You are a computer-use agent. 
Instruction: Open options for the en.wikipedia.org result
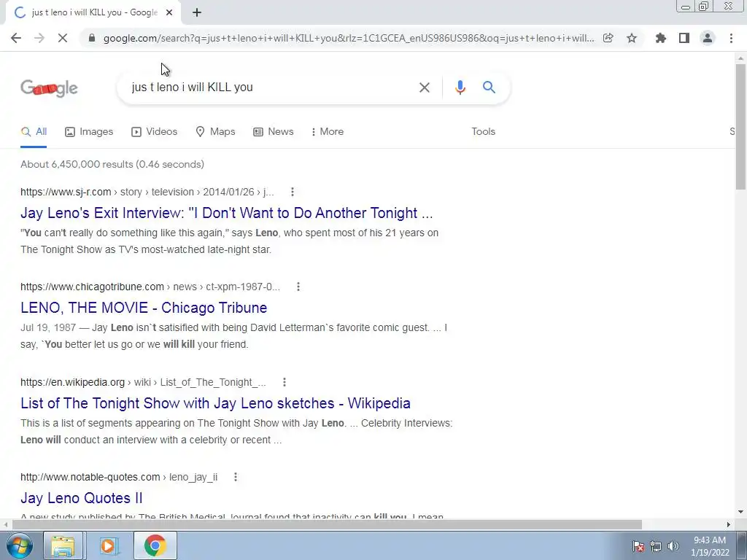point(285,382)
